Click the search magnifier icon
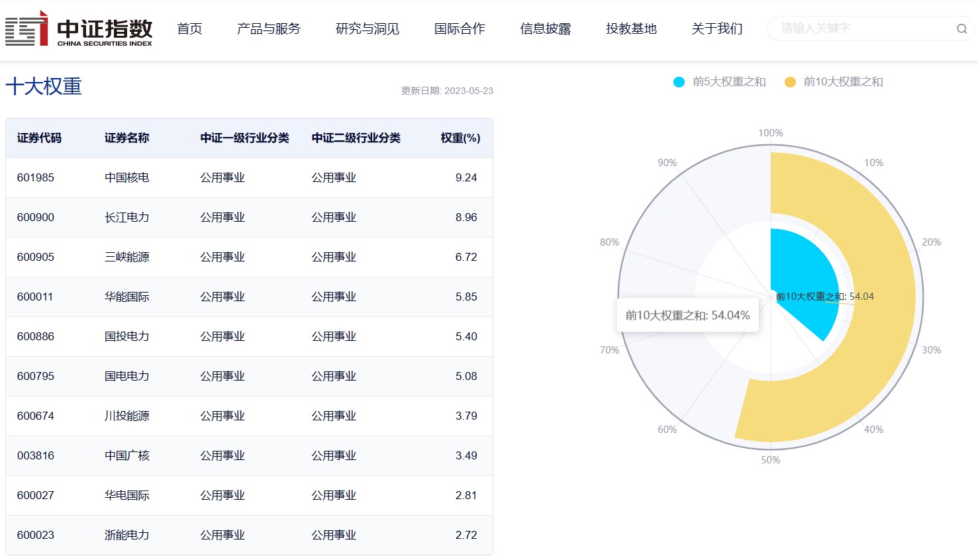This screenshot has width=978, height=560. (x=961, y=28)
